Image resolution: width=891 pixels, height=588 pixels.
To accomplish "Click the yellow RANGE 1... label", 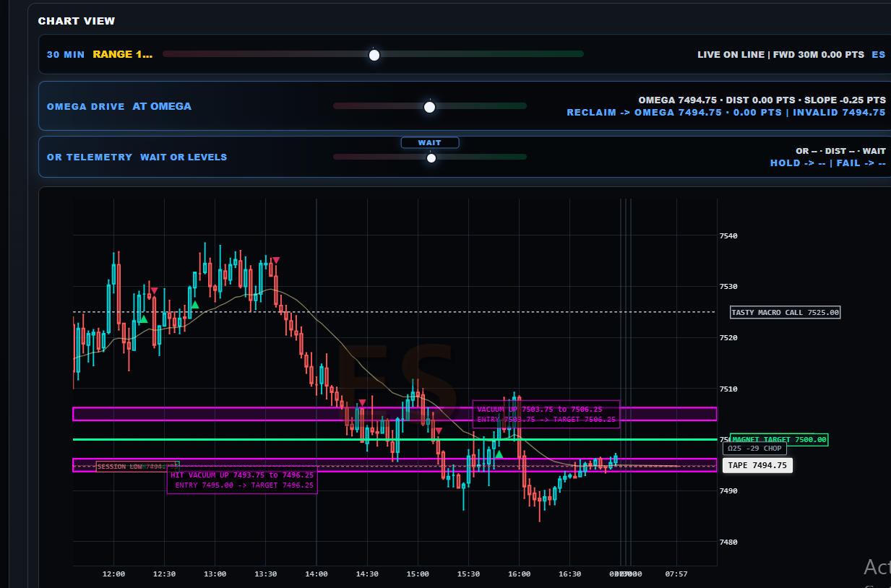I will [123, 54].
